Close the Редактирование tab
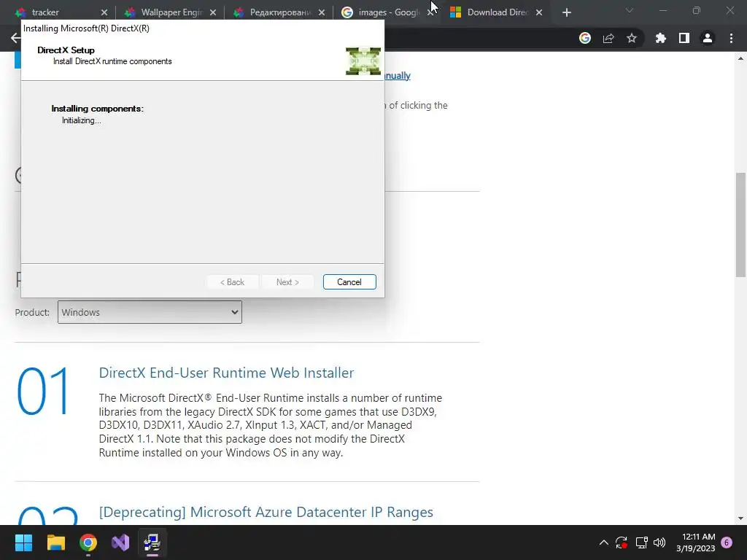The image size is (747, 560). click(322, 12)
